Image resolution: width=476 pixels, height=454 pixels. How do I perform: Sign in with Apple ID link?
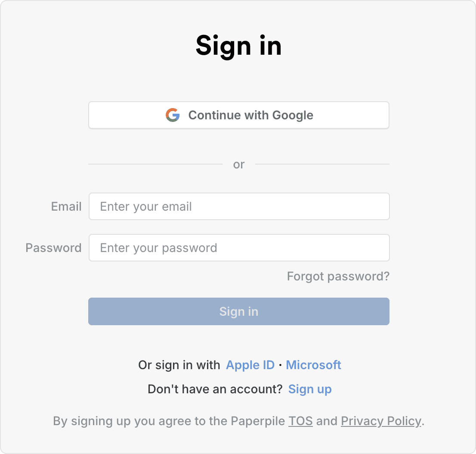(x=250, y=365)
